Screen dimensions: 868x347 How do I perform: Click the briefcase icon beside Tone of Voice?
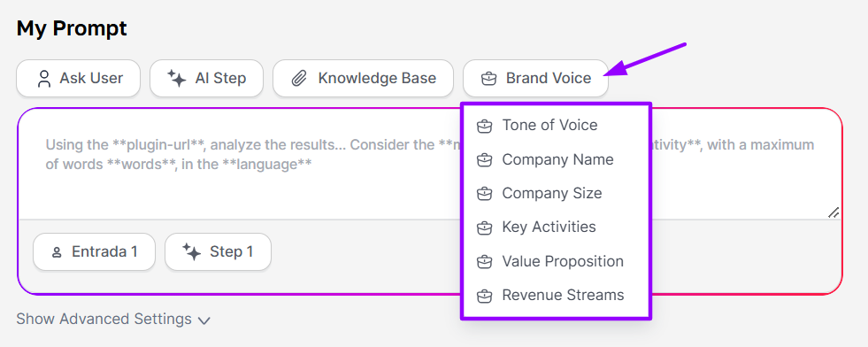coord(484,127)
